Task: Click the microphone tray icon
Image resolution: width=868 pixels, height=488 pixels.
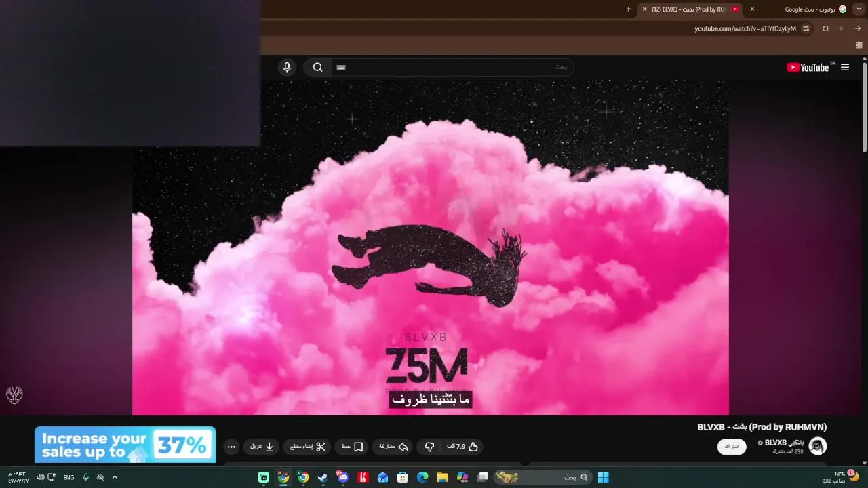Action: tap(85, 477)
